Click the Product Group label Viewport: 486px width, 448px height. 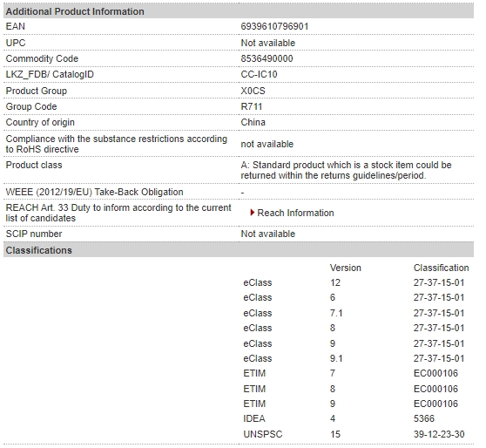coord(37,91)
